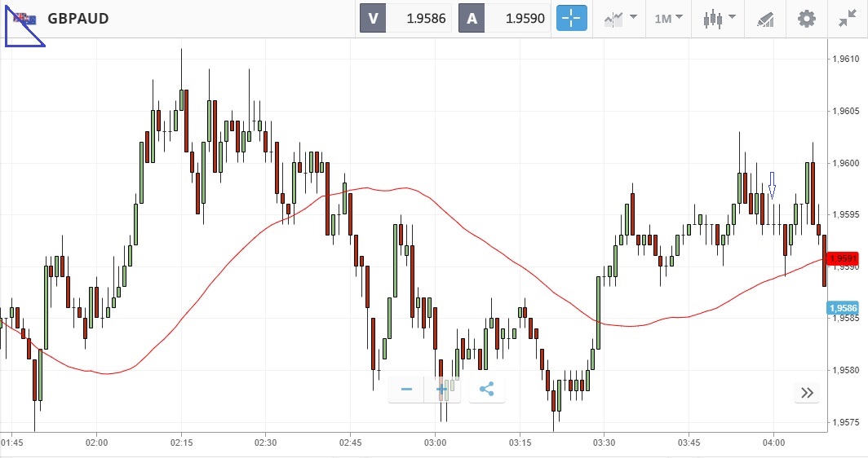Open the 1M timeframe dropdown

pyautogui.click(x=667, y=18)
